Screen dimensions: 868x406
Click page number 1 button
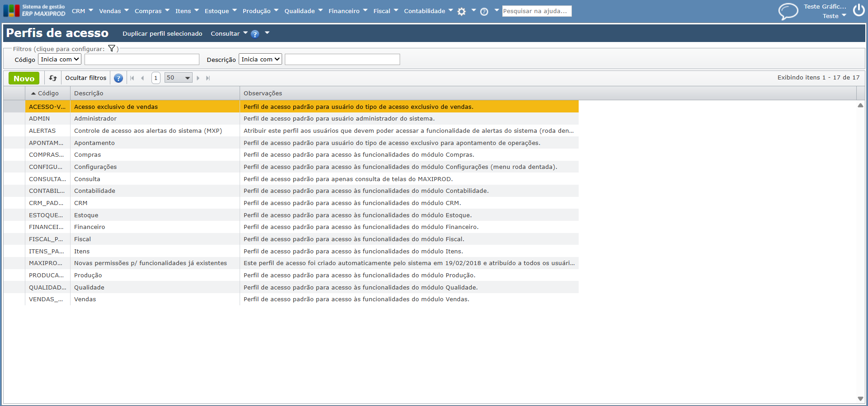[156, 78]
